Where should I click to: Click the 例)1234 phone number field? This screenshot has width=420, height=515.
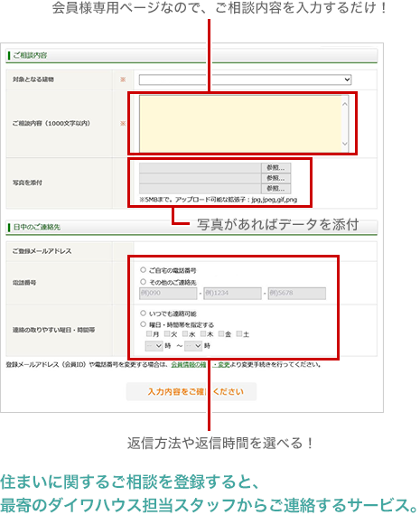[x=232, y=294]
